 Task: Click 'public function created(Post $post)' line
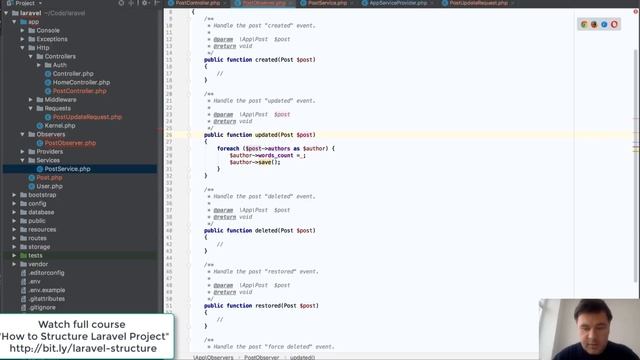point(260,60)
